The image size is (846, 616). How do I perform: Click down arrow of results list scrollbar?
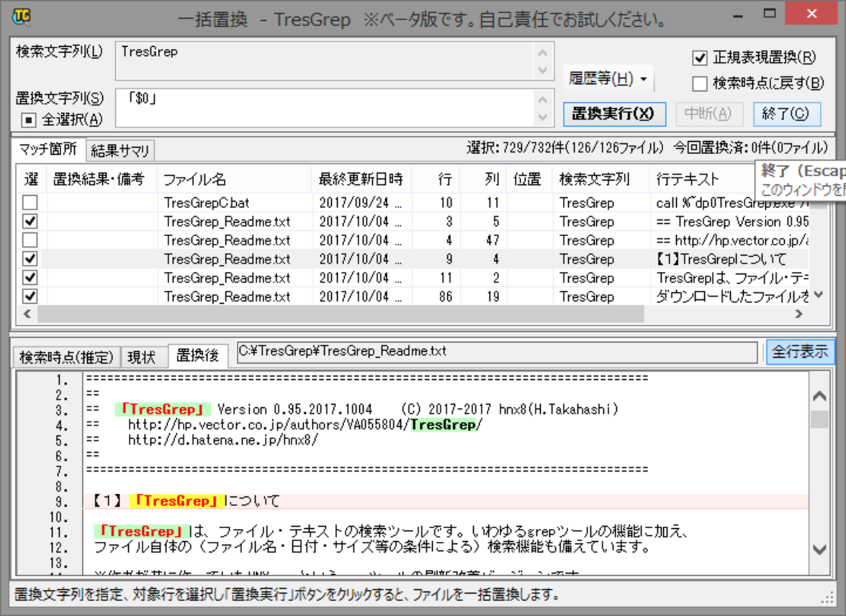(819, 295)
